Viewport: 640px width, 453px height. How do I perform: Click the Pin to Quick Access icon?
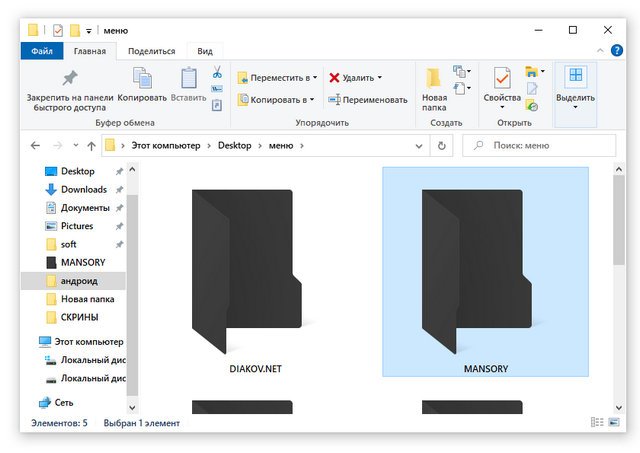tap(70, 78)
